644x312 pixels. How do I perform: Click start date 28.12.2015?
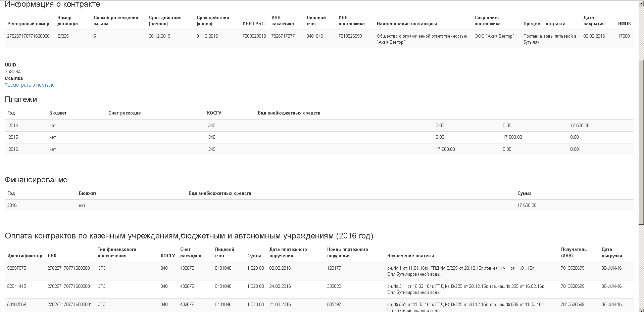click(159, 36)
